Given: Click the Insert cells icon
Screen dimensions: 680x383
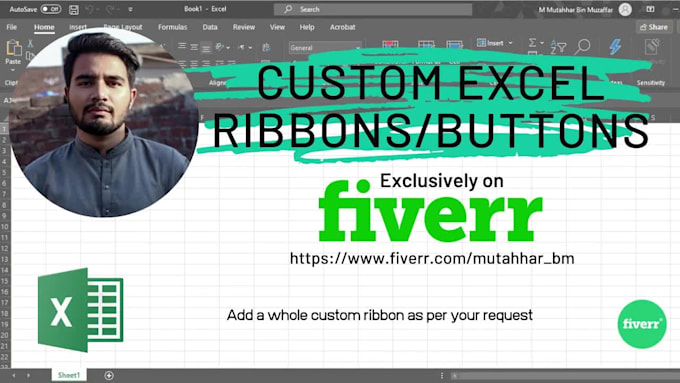Looking at the screenshot, I should coord(481,43).
